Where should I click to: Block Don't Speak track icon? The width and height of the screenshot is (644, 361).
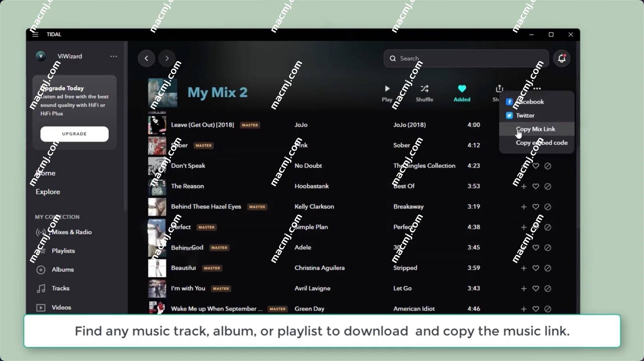click(x=548, y=166)
